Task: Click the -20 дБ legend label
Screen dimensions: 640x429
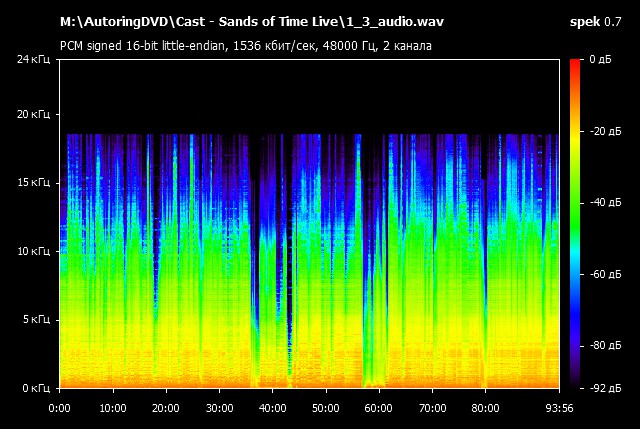Action: (606, 131)
